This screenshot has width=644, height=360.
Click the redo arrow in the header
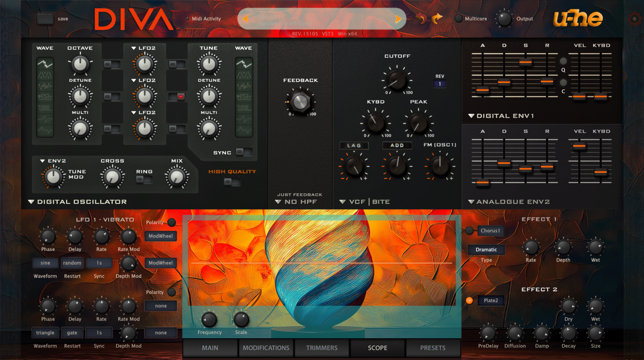click(438, 19)
